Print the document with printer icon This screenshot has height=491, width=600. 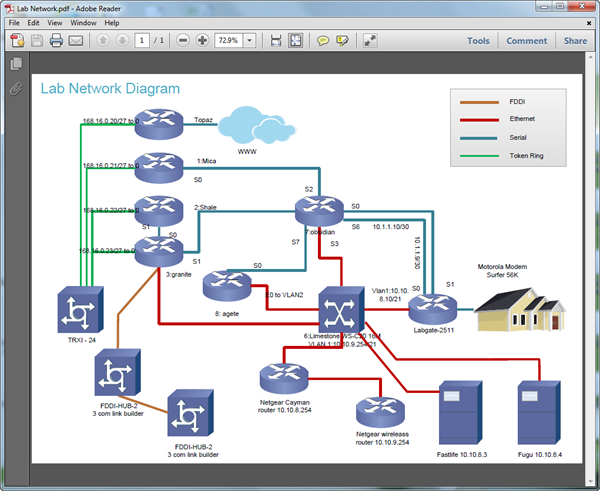[56, 40]
